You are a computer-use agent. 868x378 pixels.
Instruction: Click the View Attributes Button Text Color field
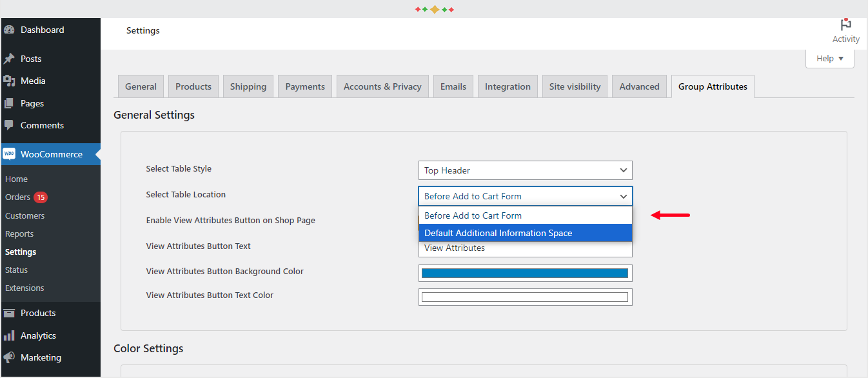525,296
